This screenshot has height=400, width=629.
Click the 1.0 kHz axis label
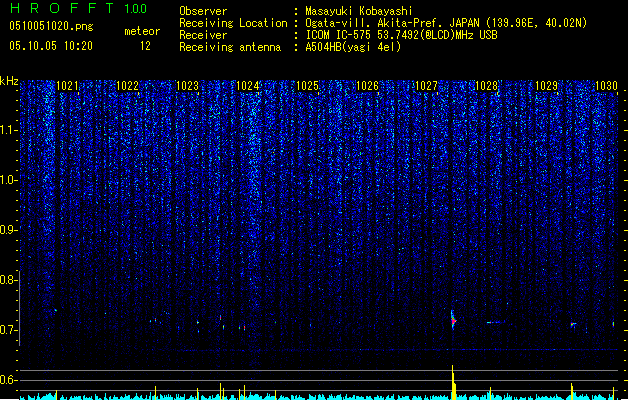click(8, 180)
